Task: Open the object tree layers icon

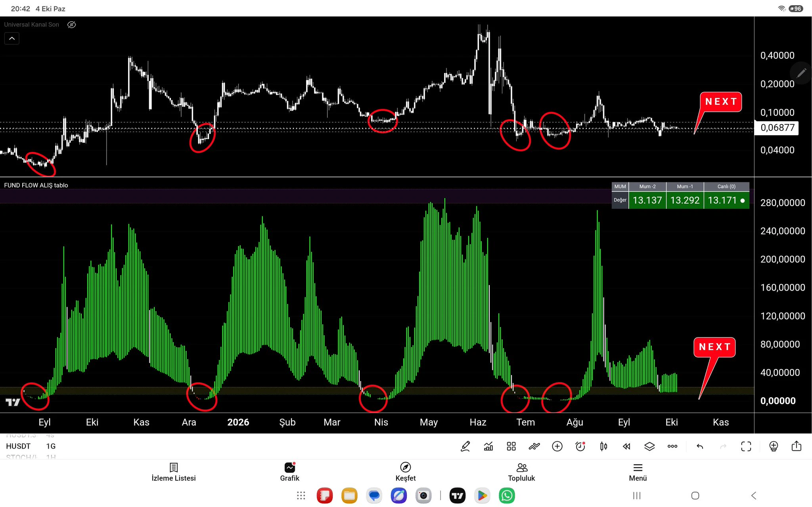Action: (x=649, y=446)
